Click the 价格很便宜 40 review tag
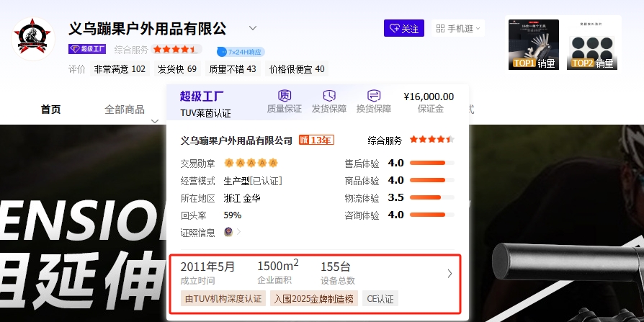644x322 pixels. tap(297, 69)
